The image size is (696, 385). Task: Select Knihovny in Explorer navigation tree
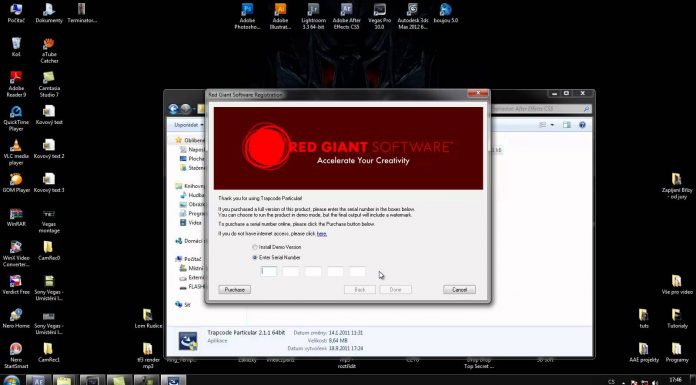[x=191, y=186]
